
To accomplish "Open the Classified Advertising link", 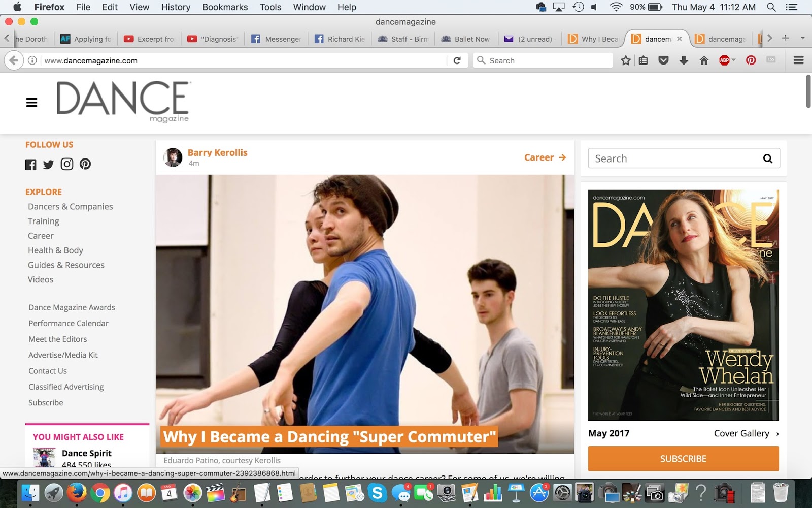I will 66,387.
